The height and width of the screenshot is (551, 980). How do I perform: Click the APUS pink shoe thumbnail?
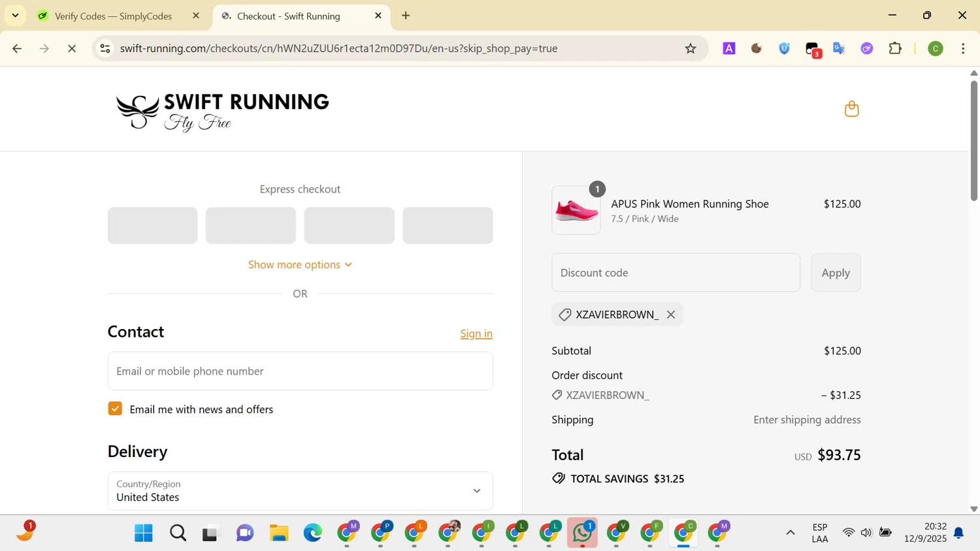point(576,210)
